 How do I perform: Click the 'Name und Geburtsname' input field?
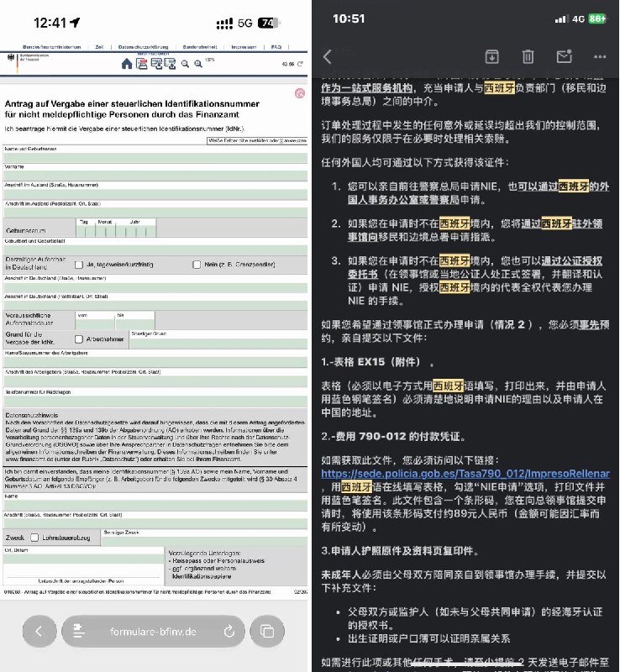(155, 158)
